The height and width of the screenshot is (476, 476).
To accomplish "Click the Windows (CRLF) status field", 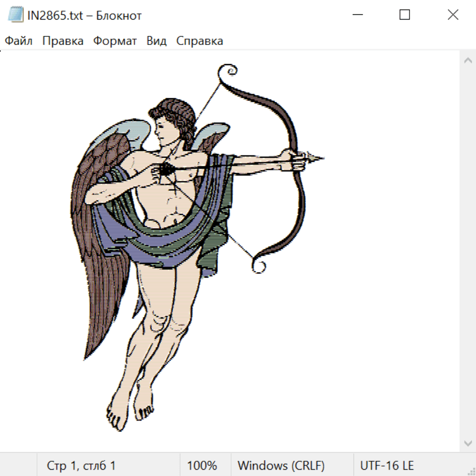I will click(x=281, y=465).
